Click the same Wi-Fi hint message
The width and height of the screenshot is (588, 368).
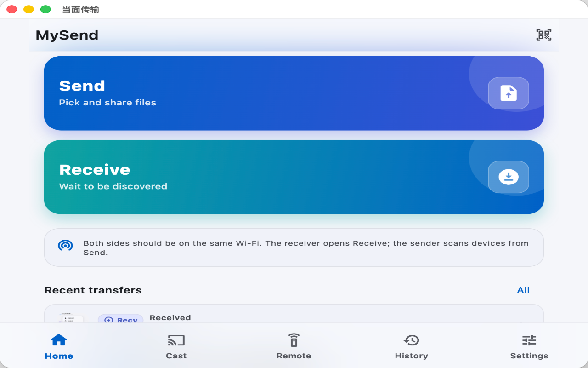pyautogui.click(x=306, y=247)
